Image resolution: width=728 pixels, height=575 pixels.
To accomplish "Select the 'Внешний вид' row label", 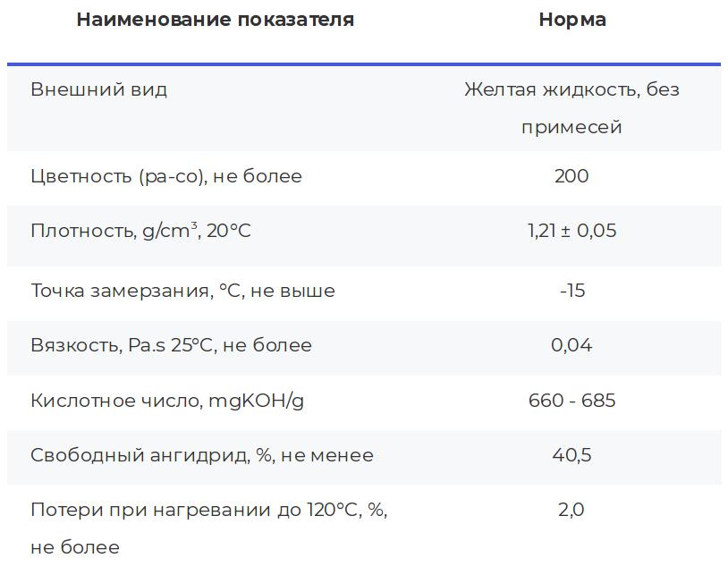I will pyautogui.click(x=98, y=89).
